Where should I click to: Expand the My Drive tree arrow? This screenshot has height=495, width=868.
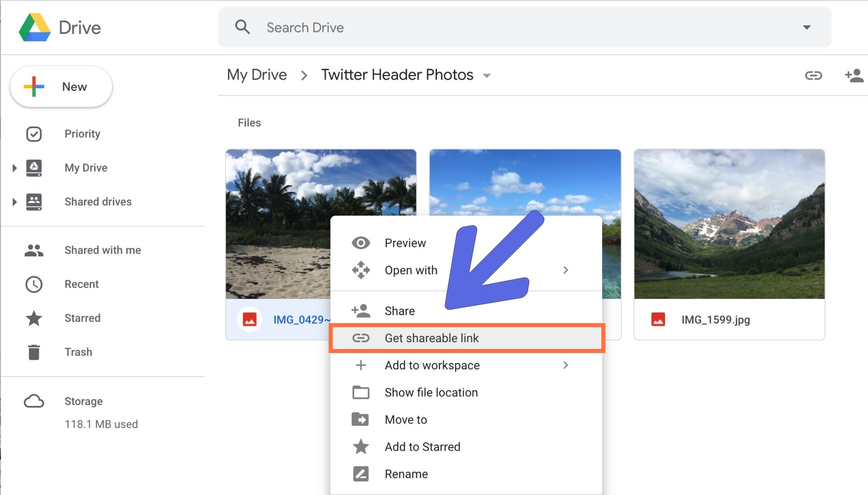click(x=14, y=168)
